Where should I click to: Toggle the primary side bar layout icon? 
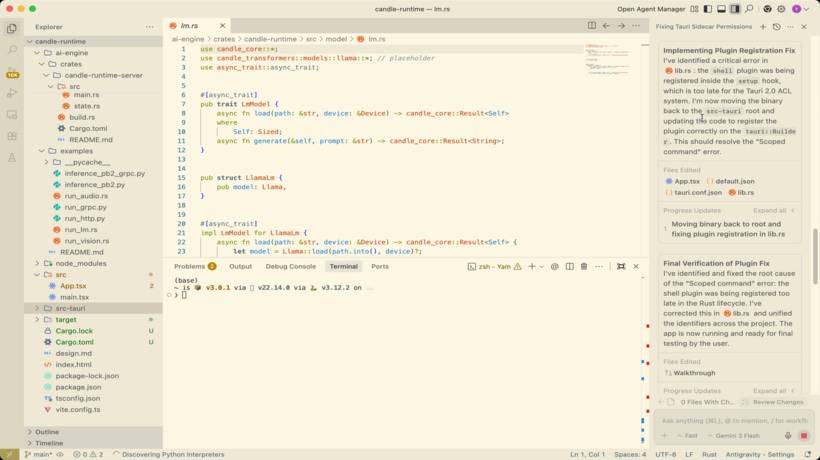pyautogui.click(x=707, y=9)
